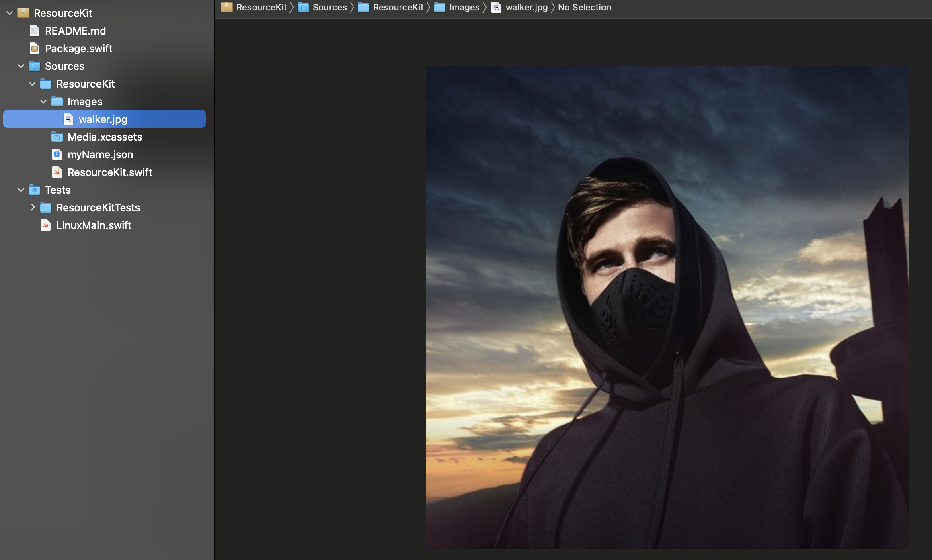
Task: Open Sources in the breadcrumb path
Action: (x=329, y=7)
